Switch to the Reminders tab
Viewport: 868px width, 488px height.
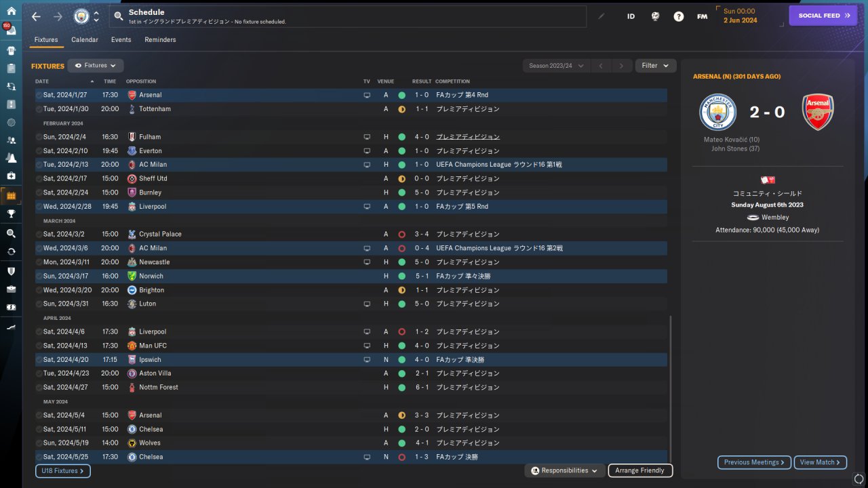point(160,40)
